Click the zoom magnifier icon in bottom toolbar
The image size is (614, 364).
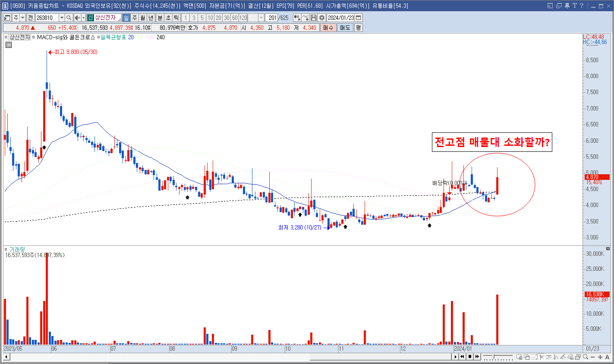tap(586, 357)
